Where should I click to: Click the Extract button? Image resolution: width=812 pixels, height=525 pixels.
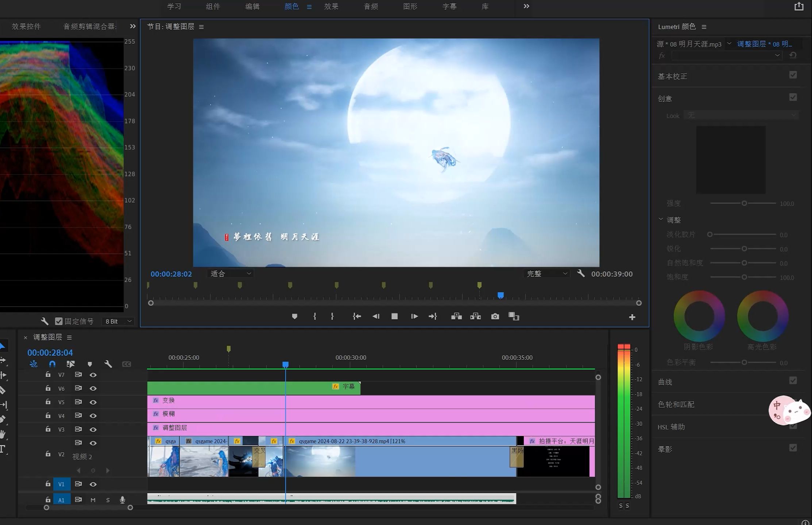475,316
